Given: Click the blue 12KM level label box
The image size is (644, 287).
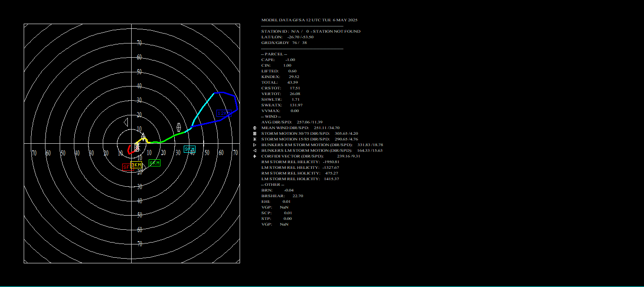Looking at the screenshot, I should (224, 113).
